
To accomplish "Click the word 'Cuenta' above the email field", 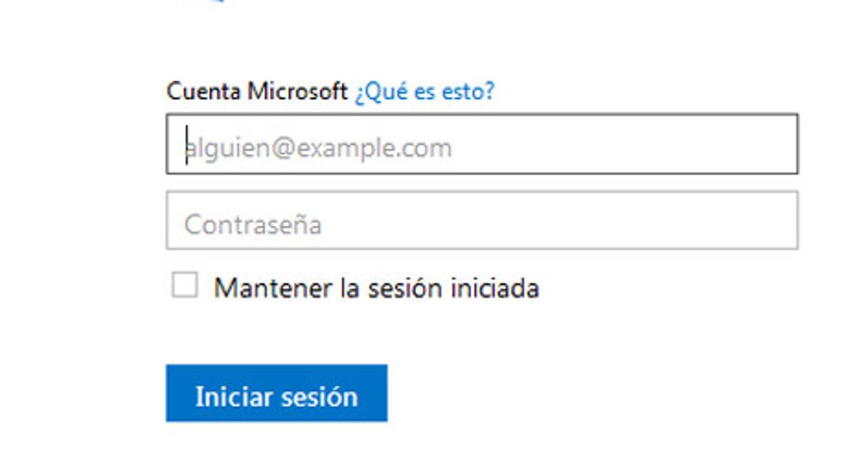I will [x=205, y=92].
